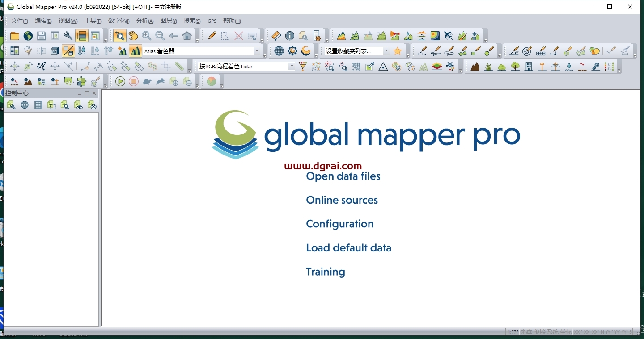The width and height of the screenshot is (644, 339).
Task: Click the Load default data link
Action: pyautogui.click(x=348, y=248)
